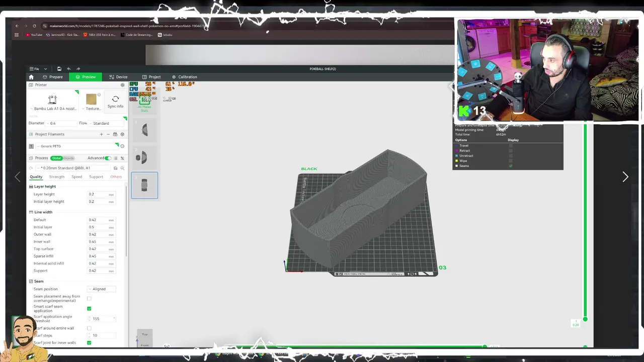Select the plate 1 thumbnail

(144, 130)
